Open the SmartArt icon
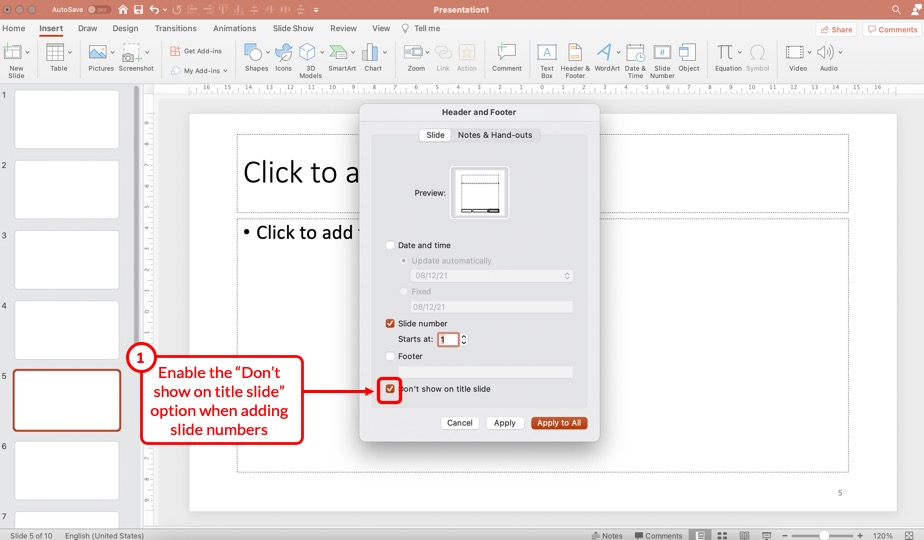The height and width of the screenshot is (540, 924). pyautogui.click(x=338, y=52)
